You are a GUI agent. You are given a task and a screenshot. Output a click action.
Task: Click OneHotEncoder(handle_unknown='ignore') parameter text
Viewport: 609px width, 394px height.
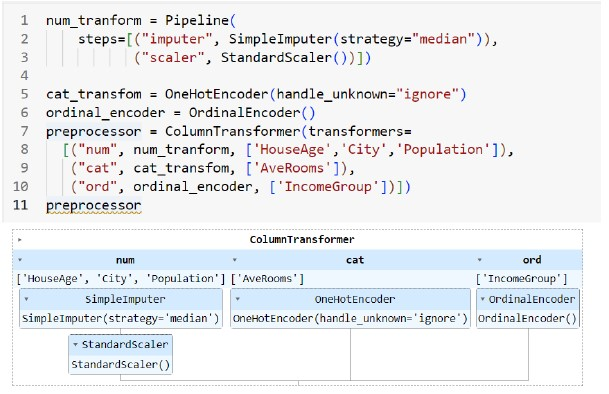(350, 319)
